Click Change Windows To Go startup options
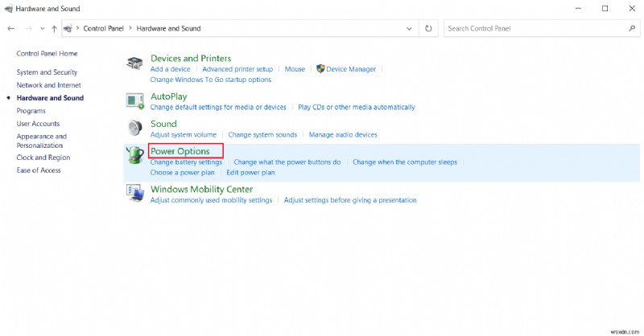Screen dimensions: 644x336 211,80
